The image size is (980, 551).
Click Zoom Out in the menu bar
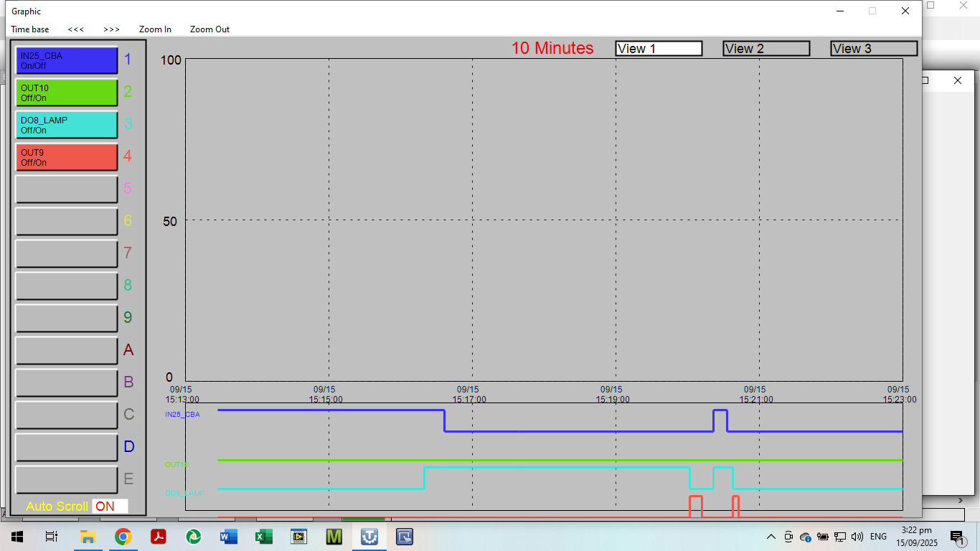pyautogui.click(x=209, y=29)
